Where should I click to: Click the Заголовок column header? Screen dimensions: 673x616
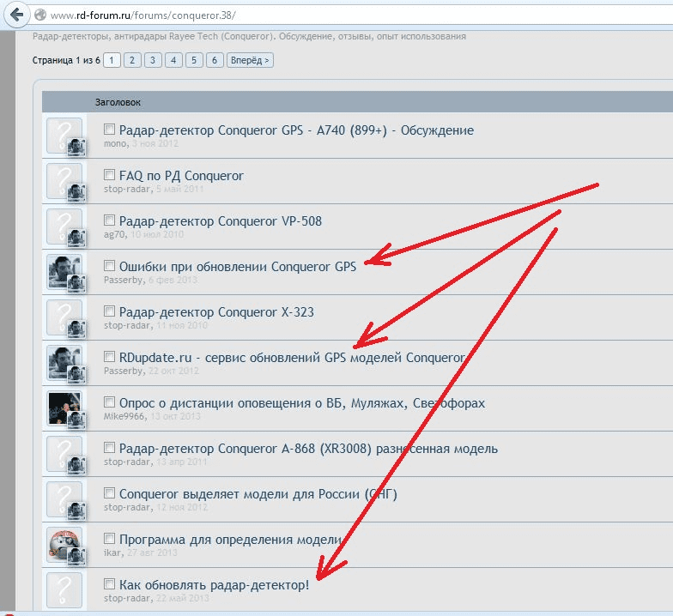(x=118, y=103)
